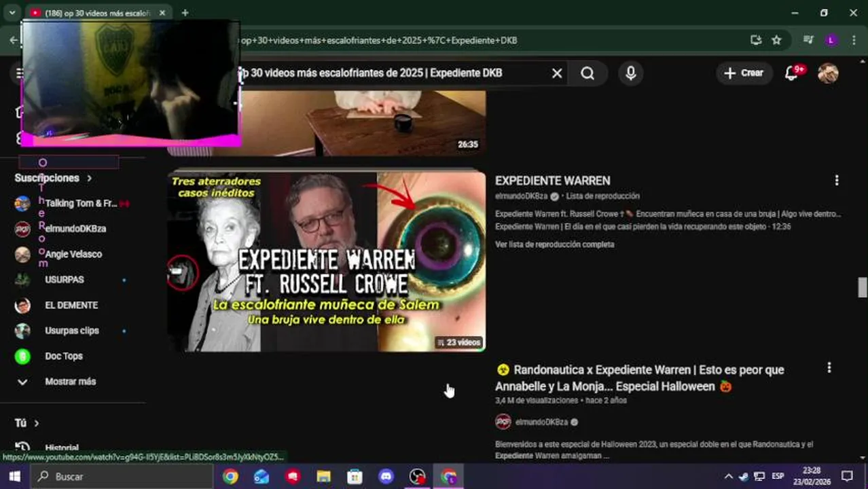Click Ver lista de reproducción completa
This screenshot has height=489, width=868.
pos(554,244)
